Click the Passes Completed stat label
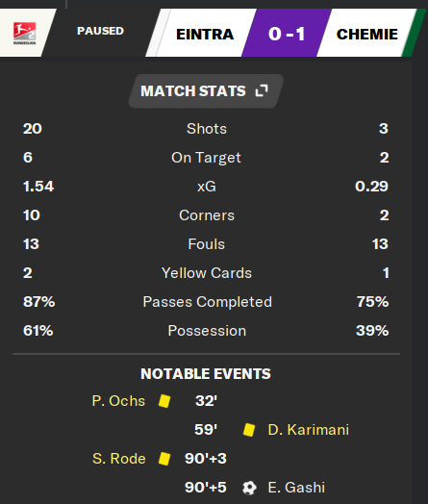The width and height of the screenshot is (428, 504). [x=207, y=302]
